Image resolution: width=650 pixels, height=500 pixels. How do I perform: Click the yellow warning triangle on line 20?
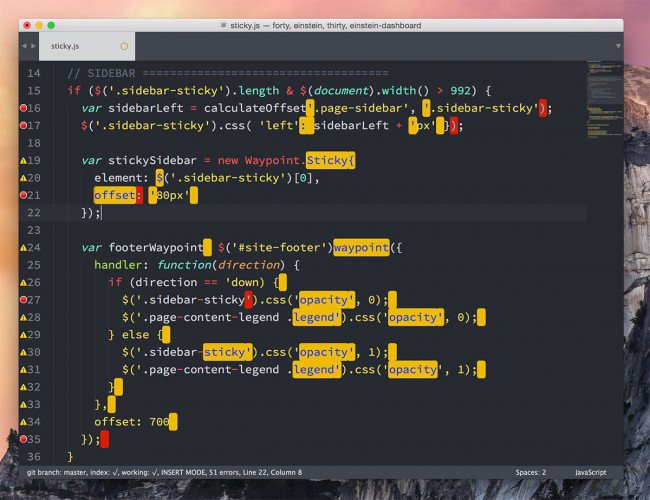pyautogui.click(x=23, y=178)
